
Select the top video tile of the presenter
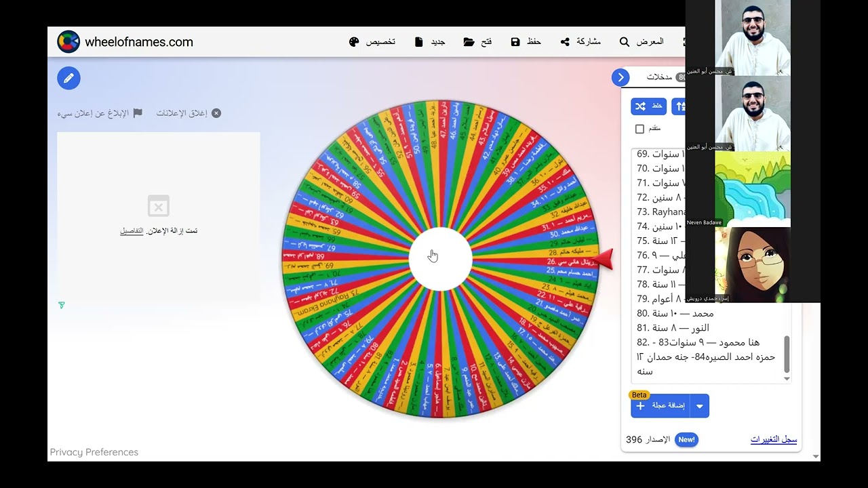[x=753, y=37]
